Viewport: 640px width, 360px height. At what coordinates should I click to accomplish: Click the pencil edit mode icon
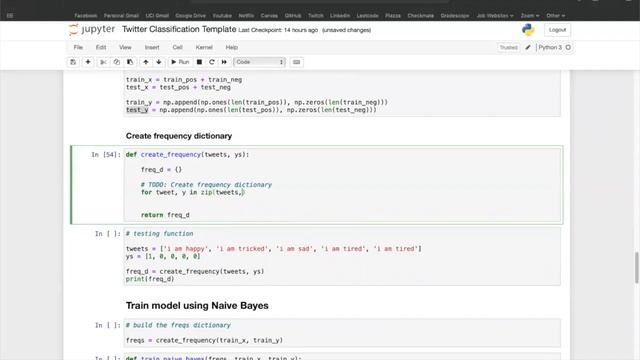pyautogui.click(x=528, y=47)
